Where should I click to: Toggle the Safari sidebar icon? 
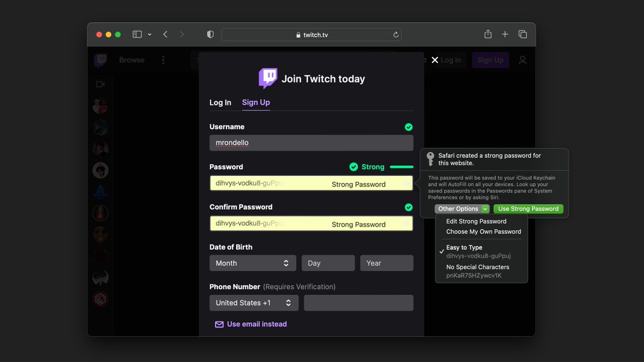coord(137,34)
